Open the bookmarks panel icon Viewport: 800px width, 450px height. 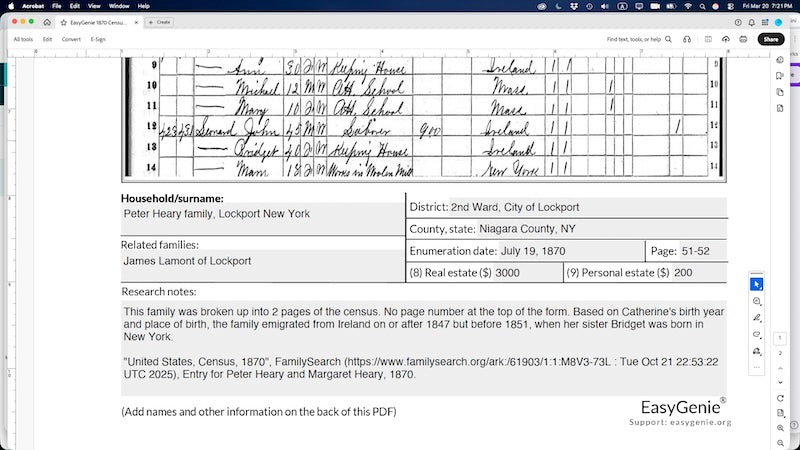tap(780, 76)
